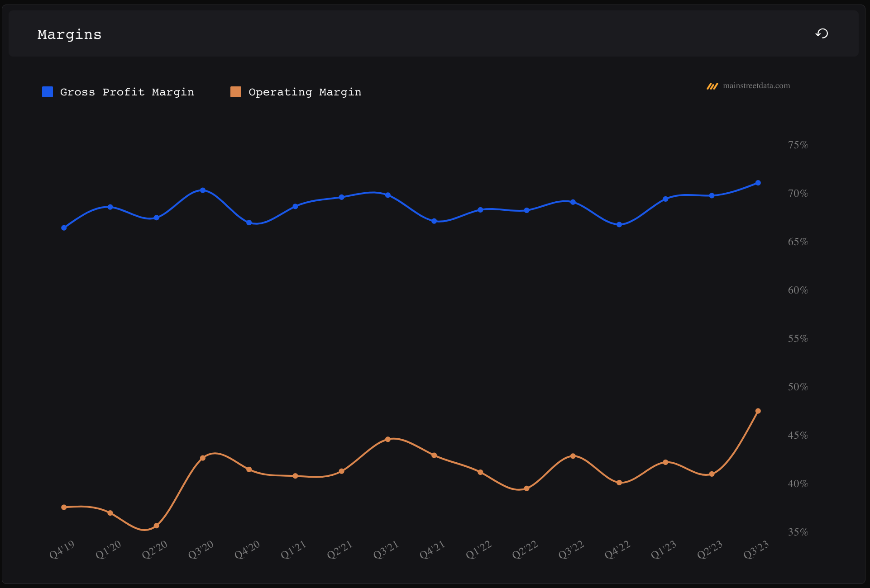
Task: Select the Q4'22 Gross Profit Margin point
Action: click(619, 225)
